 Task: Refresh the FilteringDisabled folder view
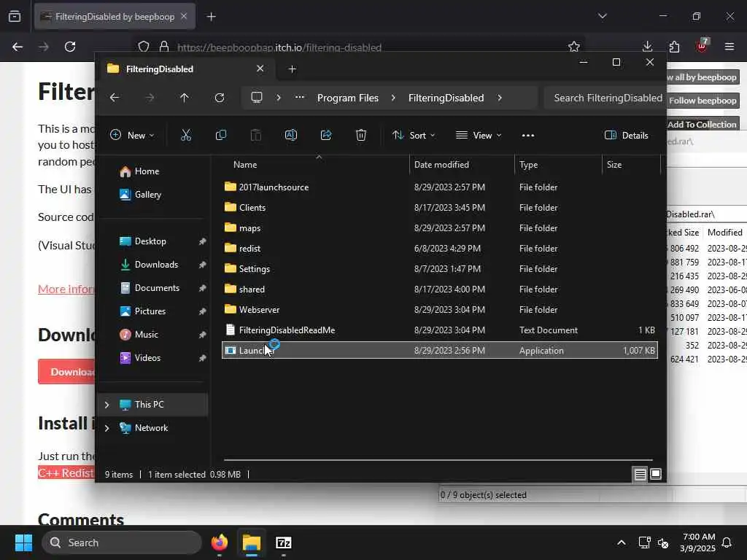(219, 98)
